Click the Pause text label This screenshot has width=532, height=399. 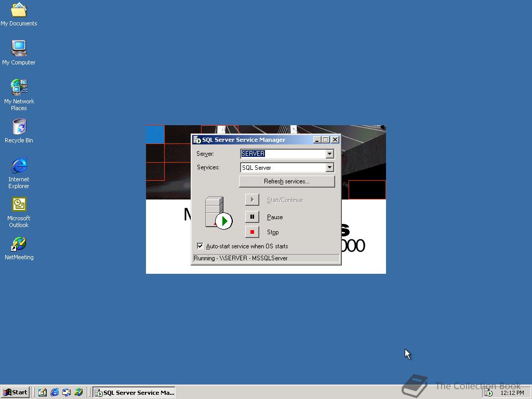coord(275,217)
